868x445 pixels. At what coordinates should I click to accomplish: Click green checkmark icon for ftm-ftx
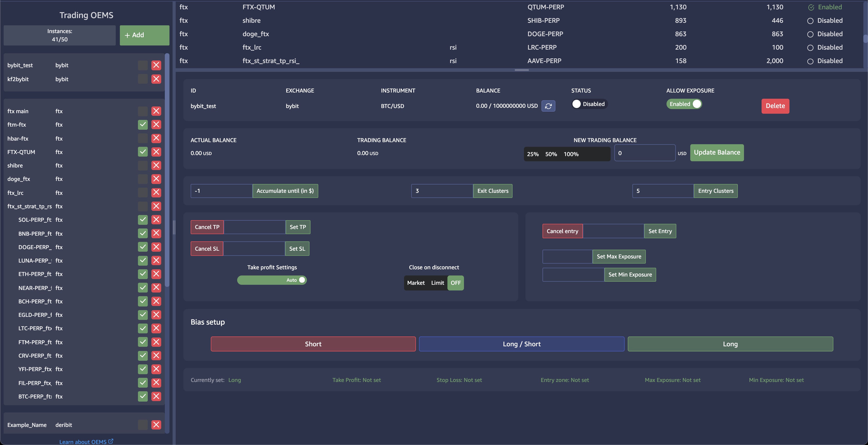[x=143, y=124]
